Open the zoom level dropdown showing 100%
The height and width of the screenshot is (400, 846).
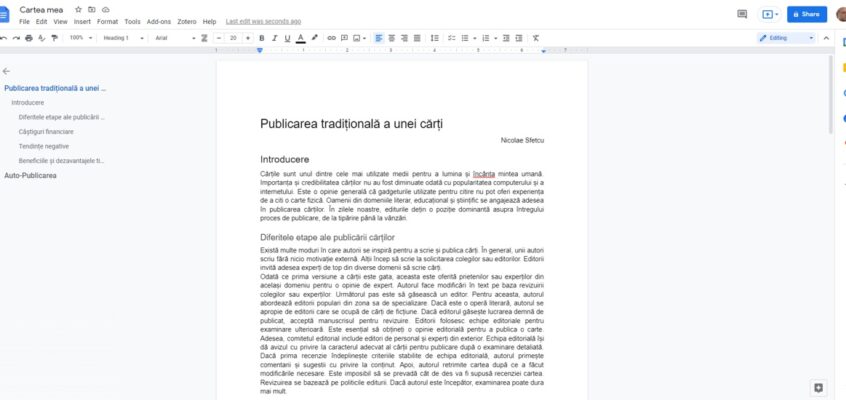click(x=81, y=38)
